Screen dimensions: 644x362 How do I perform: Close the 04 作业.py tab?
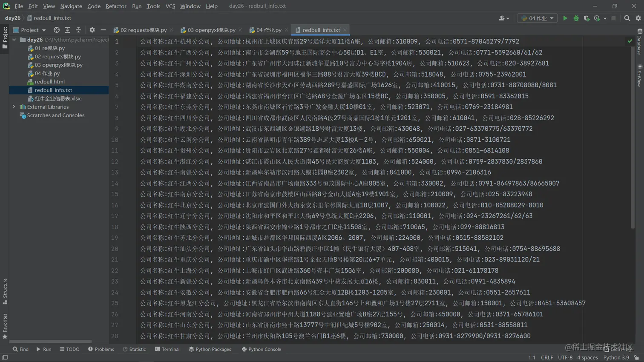click(286, 30)
